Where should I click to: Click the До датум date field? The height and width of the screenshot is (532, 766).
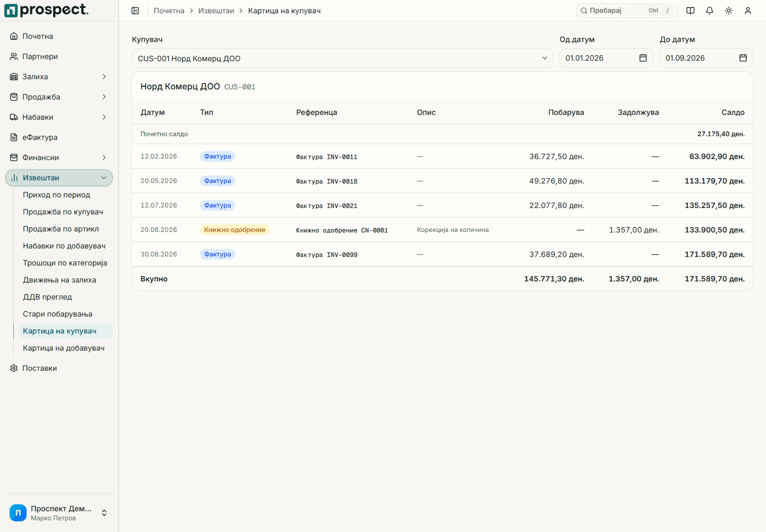tap(706, 58)
